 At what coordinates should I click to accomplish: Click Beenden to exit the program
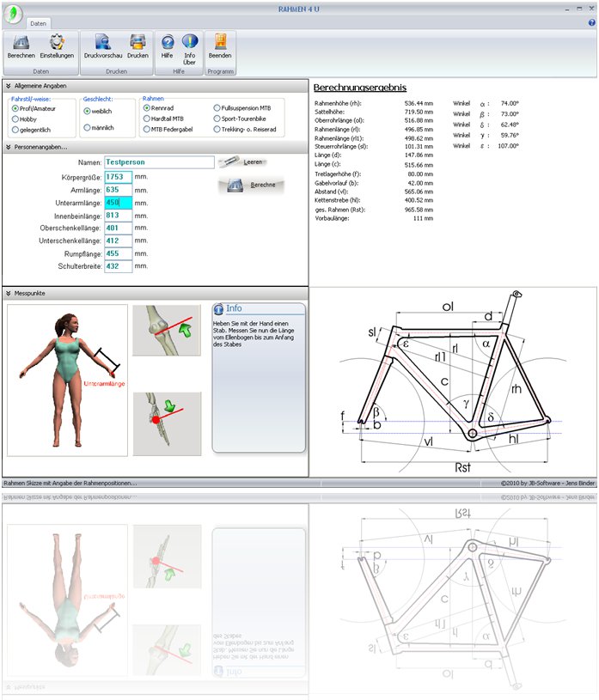tap(220, 41)
